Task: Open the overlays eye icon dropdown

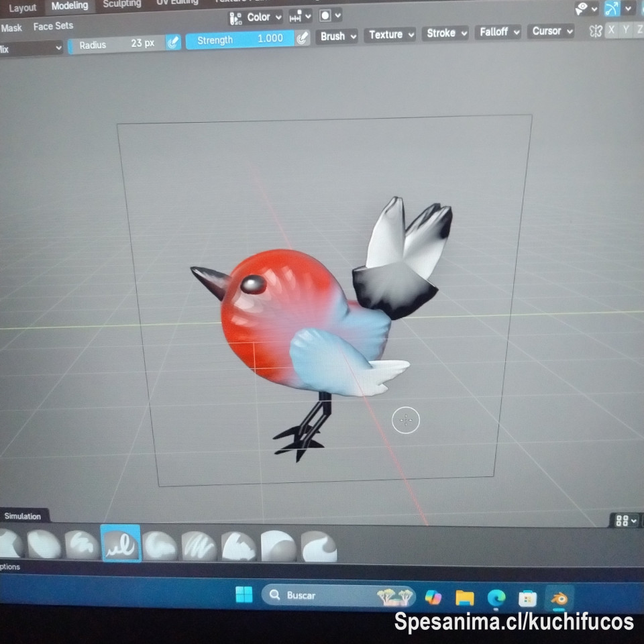Action: [x=593, y=9]
